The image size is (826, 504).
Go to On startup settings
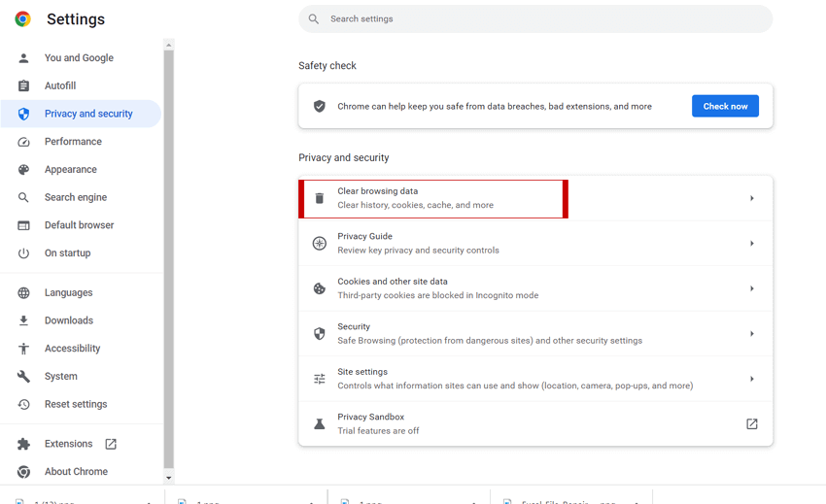point(81,253)
